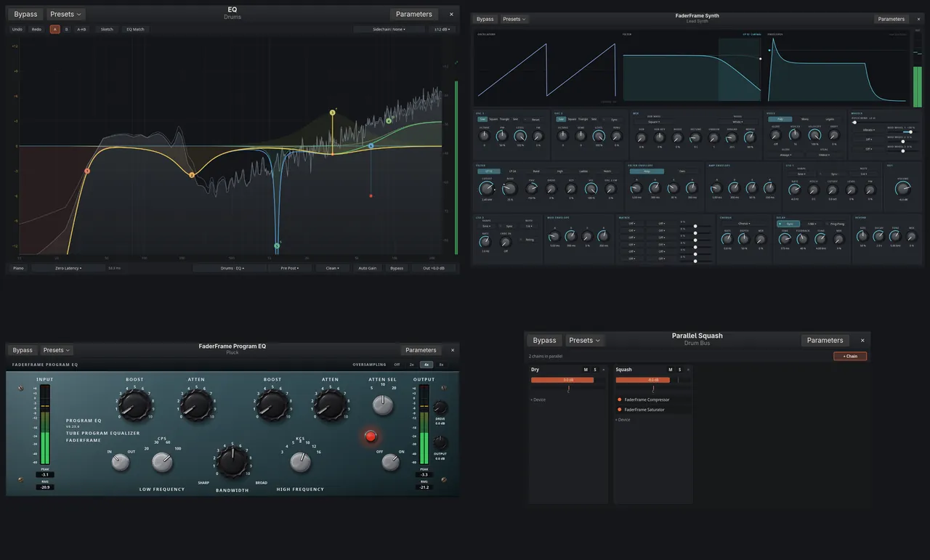Screen dimensions: 930x560
Task: Click the Filter Reso knob in the synth
Action: click(x=510, y=188)
